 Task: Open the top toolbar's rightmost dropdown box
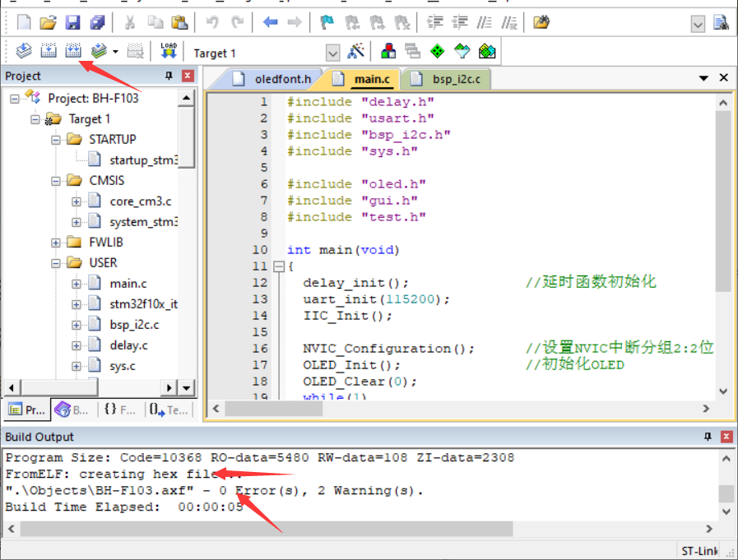point(698,24)
